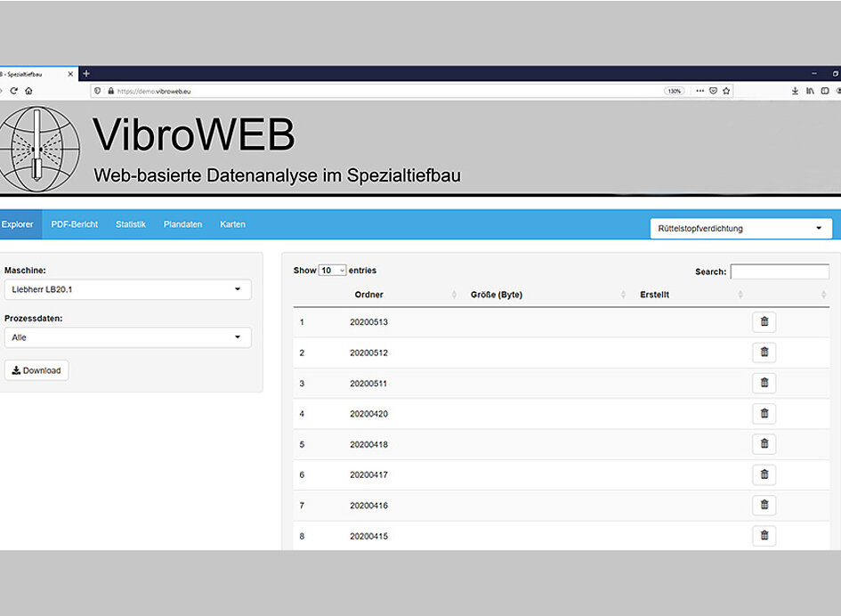Close the Spezialtiefbau browser tab

click(x=70, y=74)
